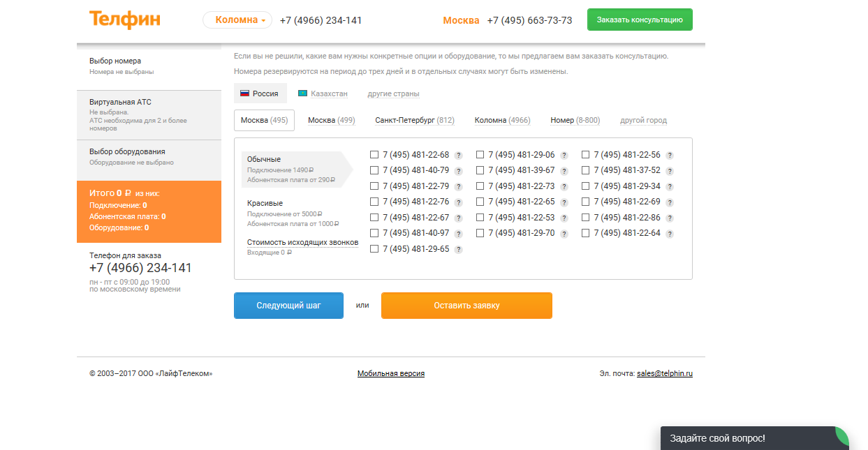Screen dimensions: 868x450
Task: Open Стоимость исходящих звонков link
Action: coord(302,243)
